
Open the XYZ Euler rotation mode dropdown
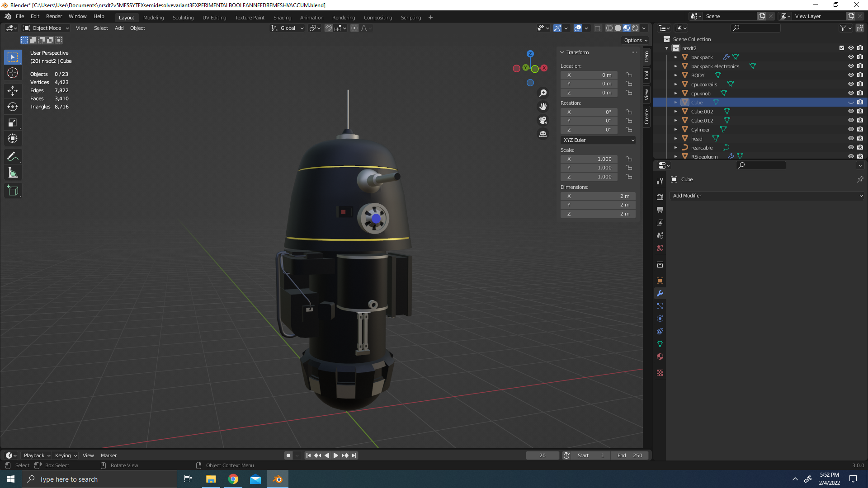point(598,140)
